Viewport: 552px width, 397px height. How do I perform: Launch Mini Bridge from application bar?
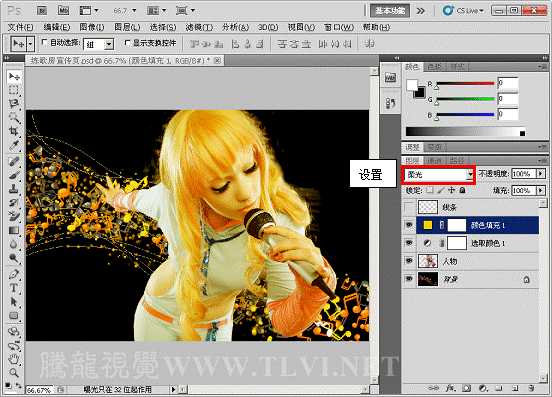[x=63, y=11]
